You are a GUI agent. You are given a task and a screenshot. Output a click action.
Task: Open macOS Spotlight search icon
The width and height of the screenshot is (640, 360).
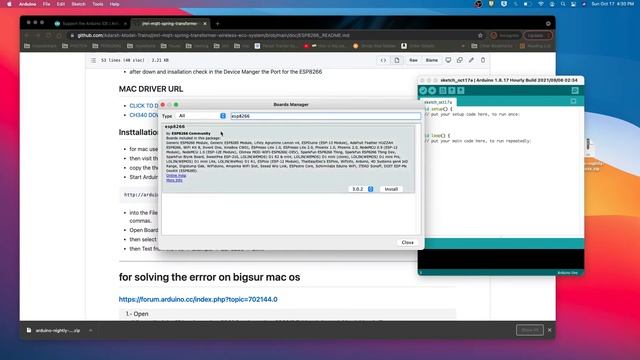tap(563, 4)
